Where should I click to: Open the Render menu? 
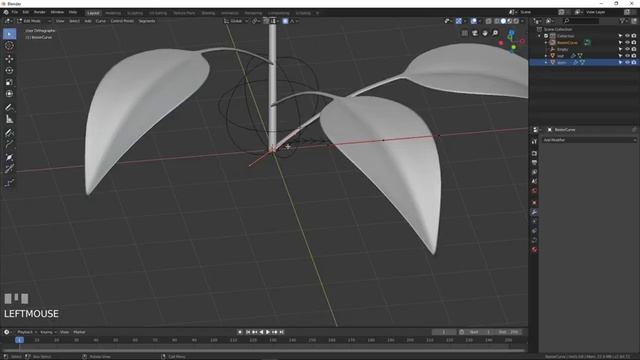pos(40,12)
